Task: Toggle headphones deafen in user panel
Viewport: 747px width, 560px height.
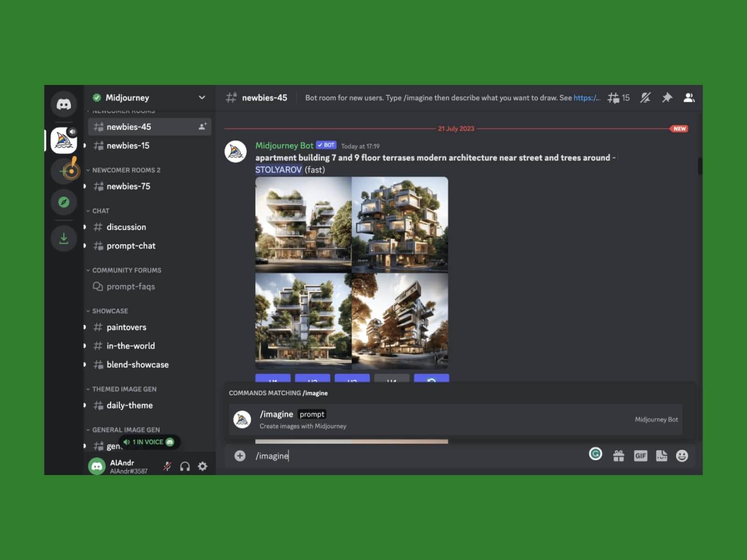Action: click(x=185, y=466)
